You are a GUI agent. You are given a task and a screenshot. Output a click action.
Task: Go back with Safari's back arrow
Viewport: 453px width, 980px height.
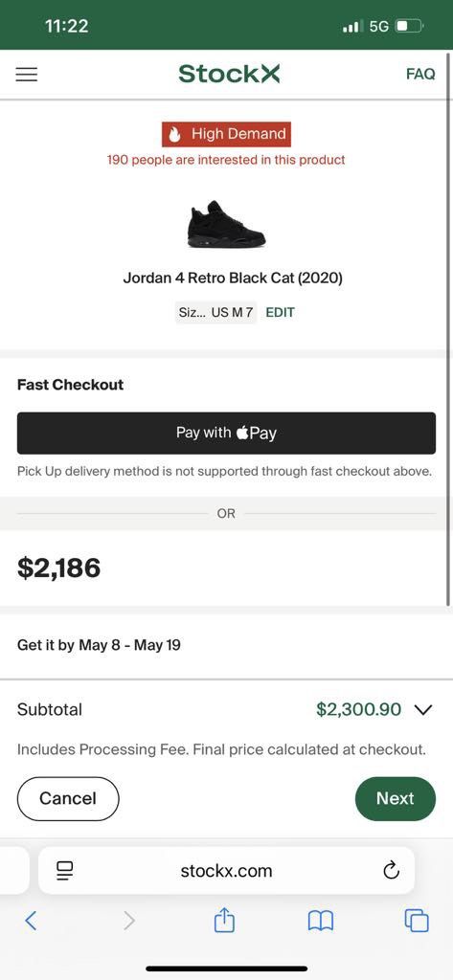(31, 921)
